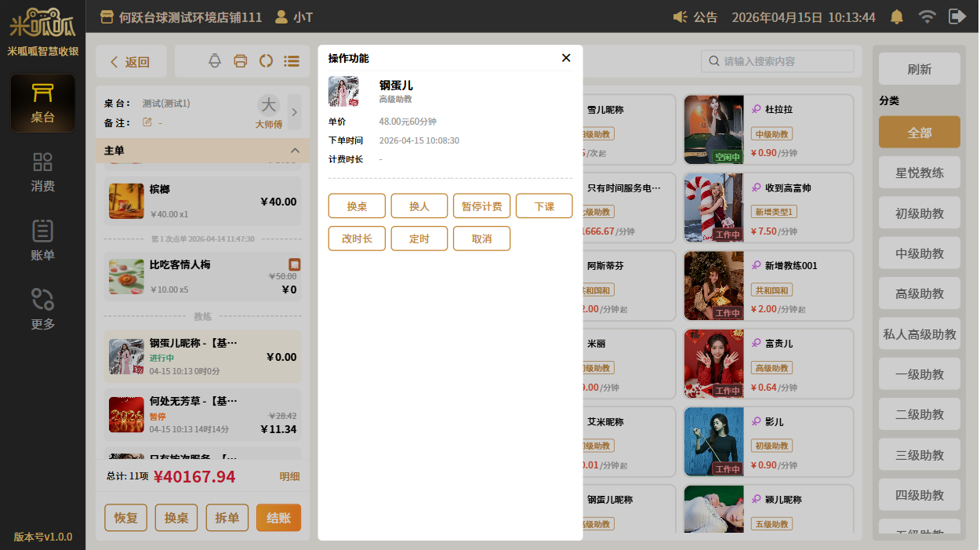Image resolution: width=980 pixels, height=550 pixels.
Task: Open the 公告 announcement speaker
Action: tap(695, 16)
